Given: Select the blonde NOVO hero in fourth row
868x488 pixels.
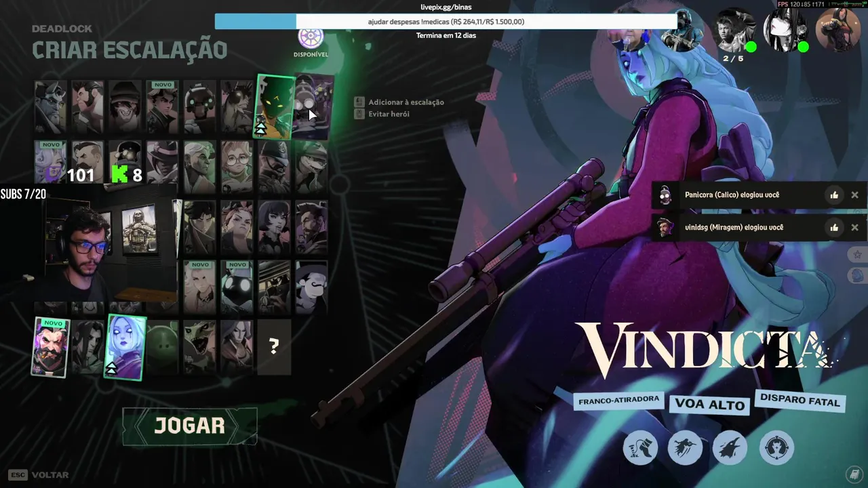Looking at the screenshot, I should pos(199,287).
